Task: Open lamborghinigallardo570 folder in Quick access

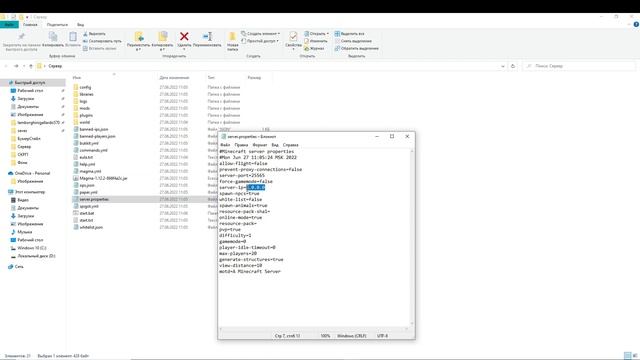Action: tap(38, 122)
